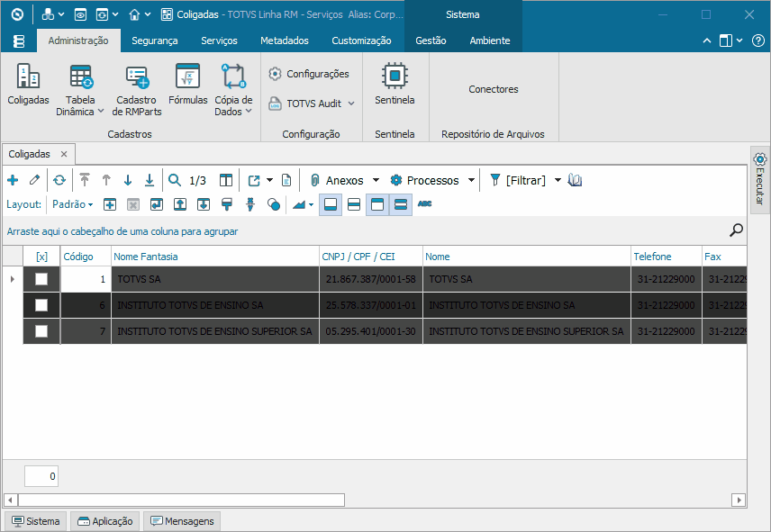Screen dimensions: 771x532
Task: Open the [Filtrar] dropdown arrow
Action: (x=558, y=180)
